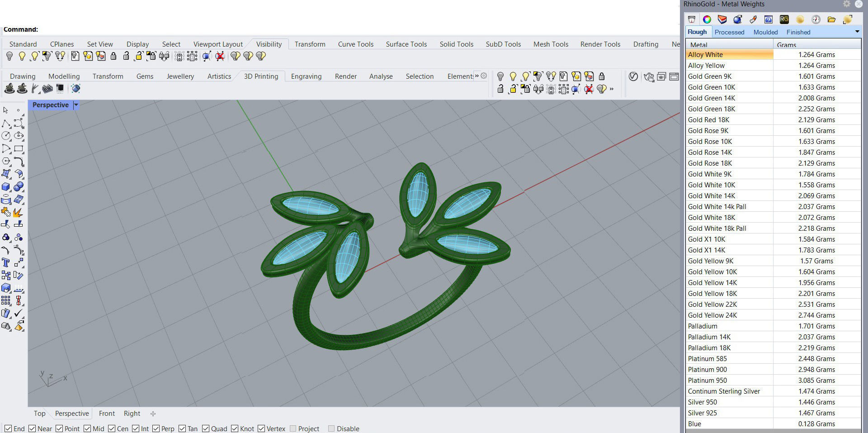Add a new viewport tab with plus

click(x=153, y=414)
